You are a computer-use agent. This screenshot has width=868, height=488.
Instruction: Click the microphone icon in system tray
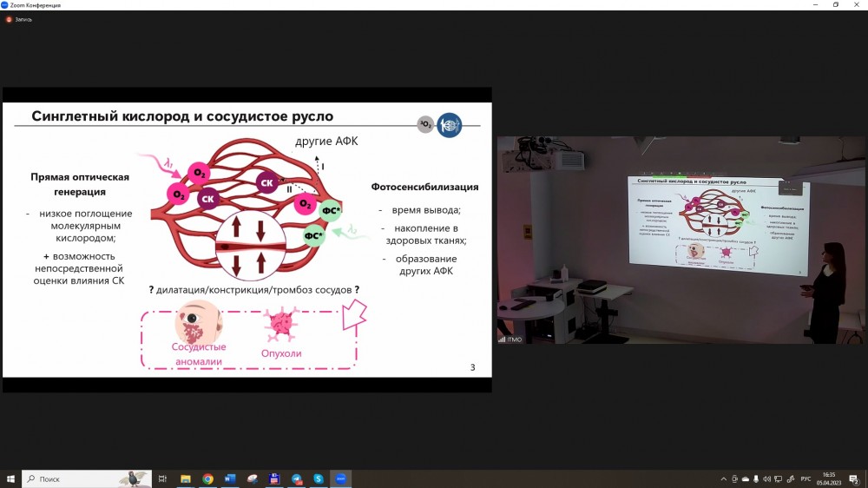coord(757,478)
